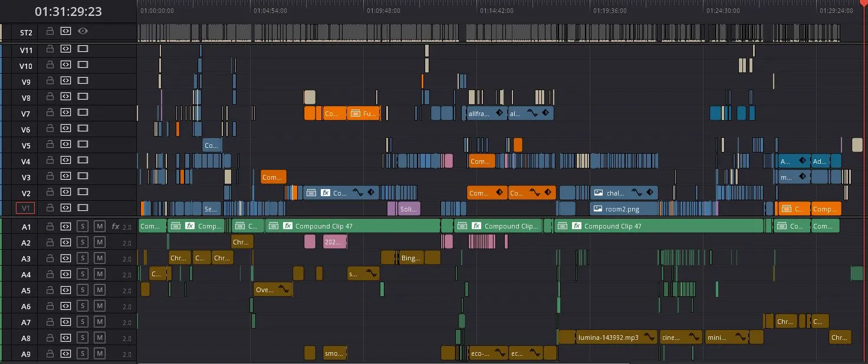This screenshot has width=868, height=364.
Task: Click the timecode field showing 01:31:29:23
Action: [68, 11]
